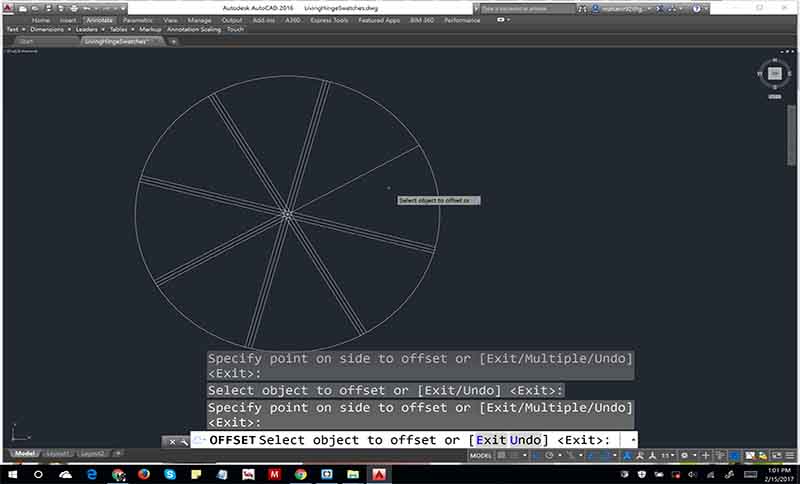Open Sticky Notes from the taskbar
Image resolution: width=800 pixels, height=484 pixels.
[x=196, y=475]
